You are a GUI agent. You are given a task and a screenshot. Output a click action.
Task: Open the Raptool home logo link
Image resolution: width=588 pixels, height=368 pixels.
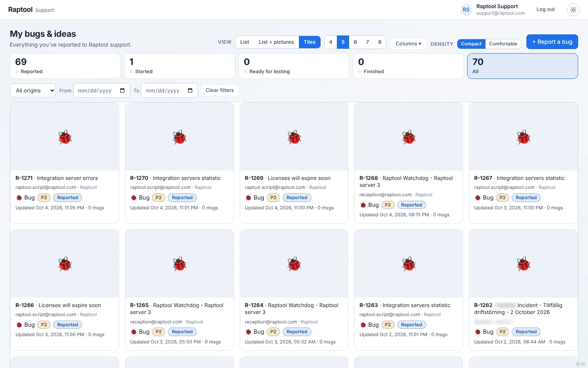click(20, 9)
